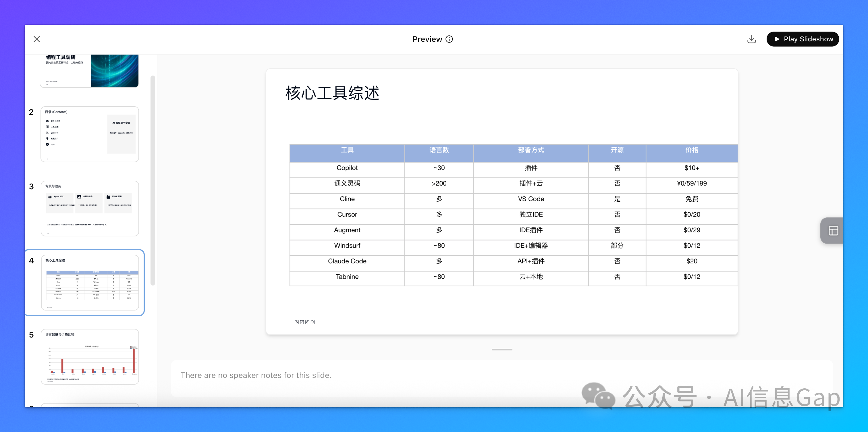868x432 pixels.
Task: Close the preview with the X icon
Action: pyautogui.click(x=37, y=39)
